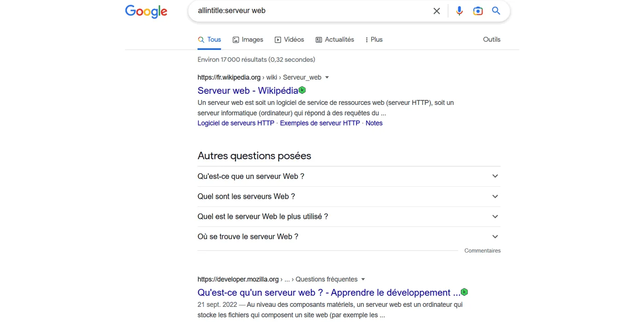Image resolution: width=644 pixels, height=322 pixels.
Task: Open the Outils search tools
Action: pos(491,40)
